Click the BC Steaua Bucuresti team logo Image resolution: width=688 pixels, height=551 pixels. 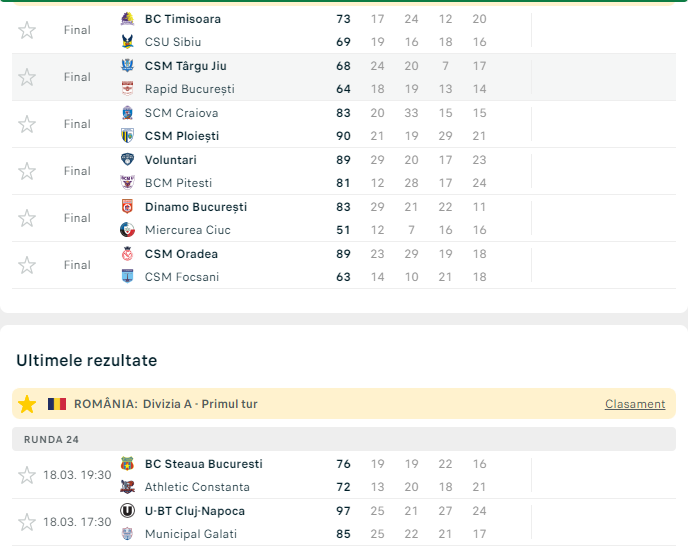tap(127, 464)
